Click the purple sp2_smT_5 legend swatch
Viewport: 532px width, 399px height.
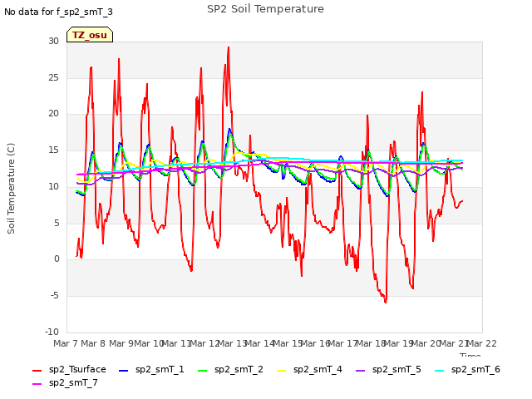click(361, 371)
